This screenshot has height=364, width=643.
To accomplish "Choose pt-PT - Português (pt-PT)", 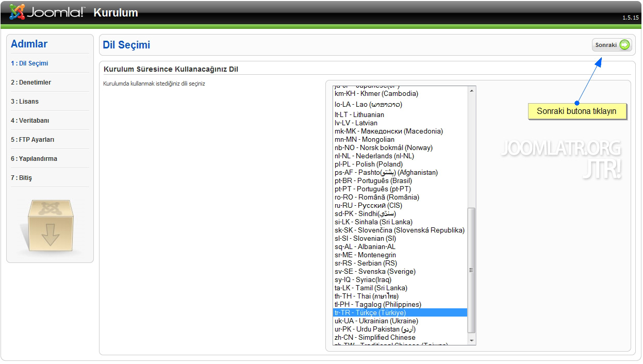I will (400, 189).
